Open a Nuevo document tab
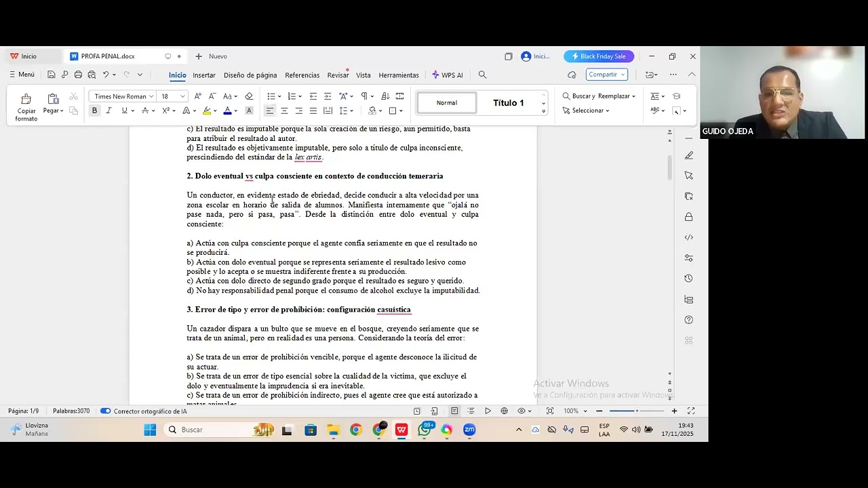Screen dimensions: 868x488 pyautogui.click(x=211, y=56)
